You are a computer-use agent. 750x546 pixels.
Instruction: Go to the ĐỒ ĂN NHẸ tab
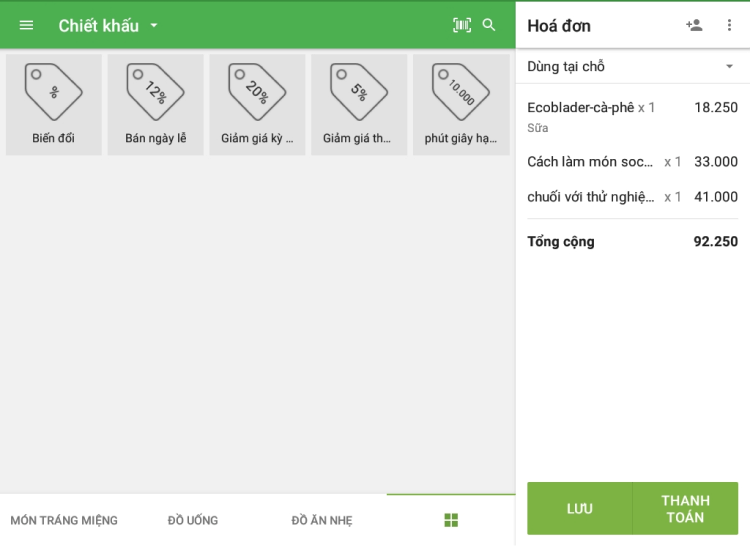pyautogui.click(x=322, y=520)
